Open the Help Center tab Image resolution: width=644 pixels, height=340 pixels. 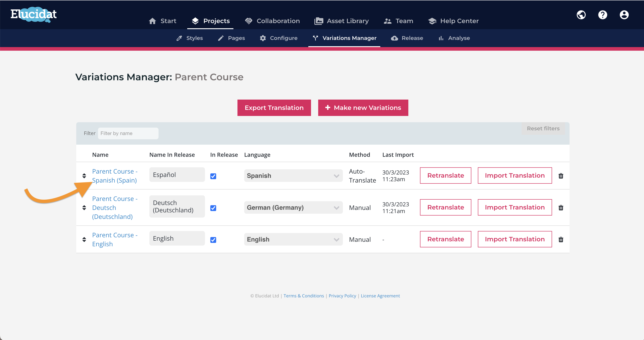click(453, 21)
